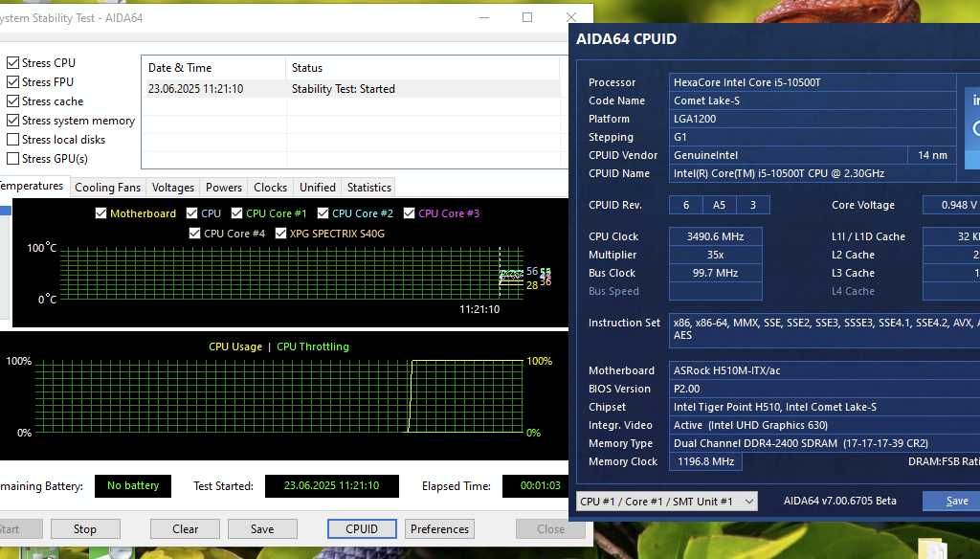Hide Motherboard temperature in graph
This screenshot has width=980, height=559.
point(100,213)
